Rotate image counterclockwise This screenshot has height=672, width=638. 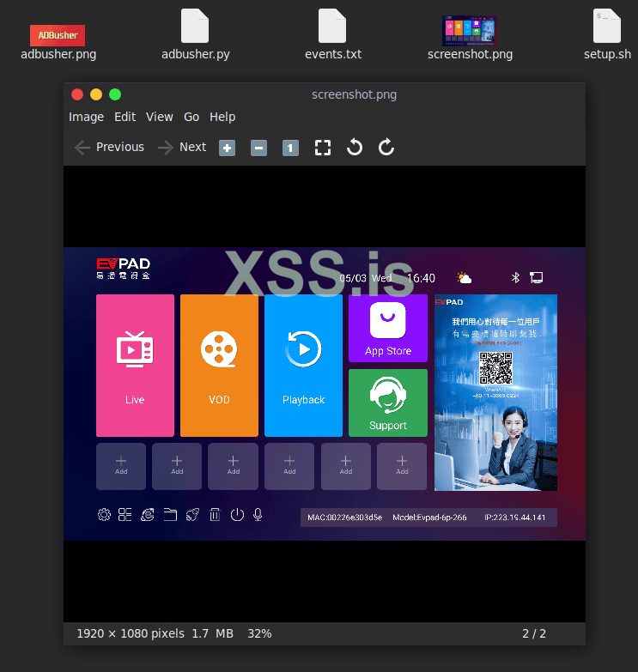(x=354, y=148)
